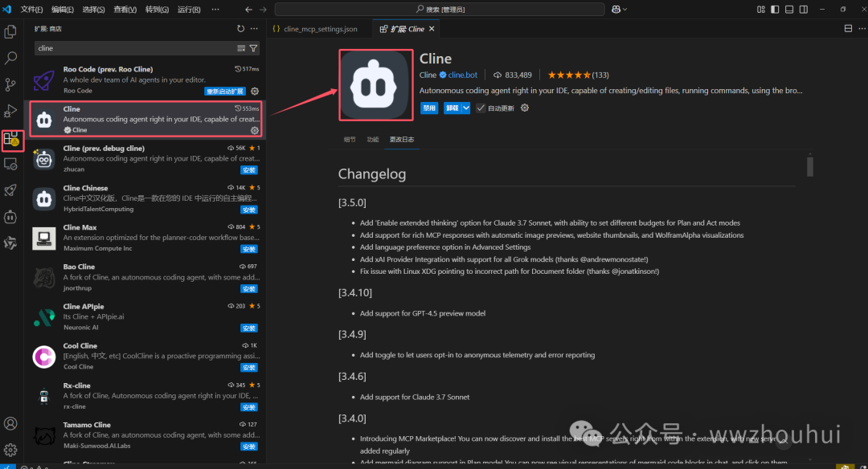Open the Manage gear next to 自动更新
The width and height of the screenshot is (868, 469).
click(525, 105)
